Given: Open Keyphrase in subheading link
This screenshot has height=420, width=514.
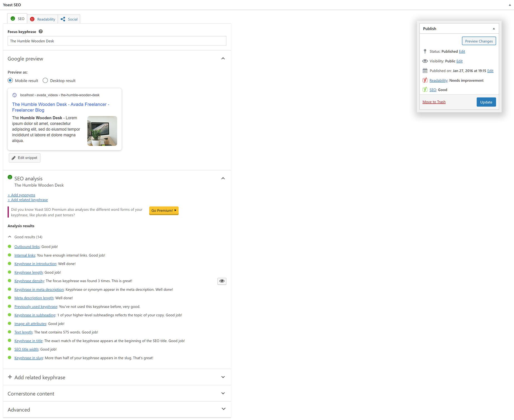Looking at the screenshot, I should tap(35, 315).
